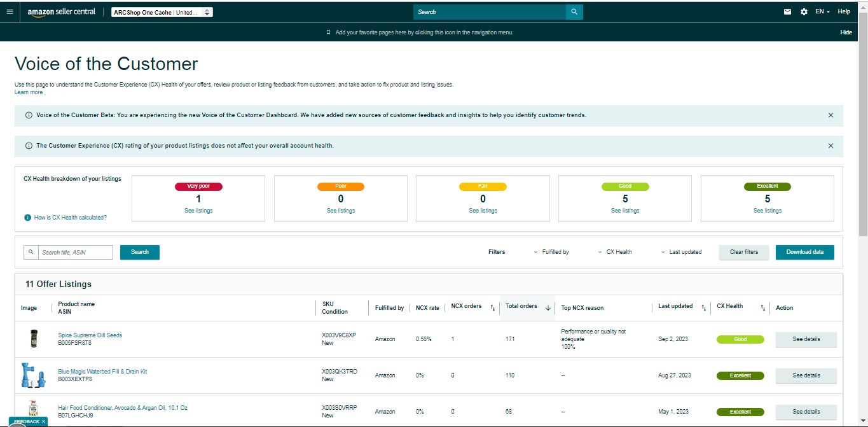See listings under Good
This screenshot has width=868, height=427.
click(625, 211)
